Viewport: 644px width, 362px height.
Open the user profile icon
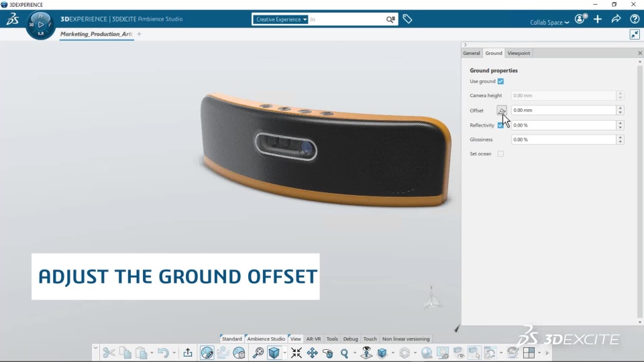click(x=580, y=19)
